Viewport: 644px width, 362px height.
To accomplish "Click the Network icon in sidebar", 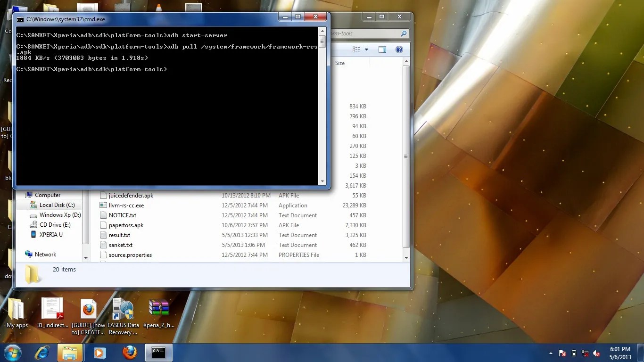I will pos(28,255).
